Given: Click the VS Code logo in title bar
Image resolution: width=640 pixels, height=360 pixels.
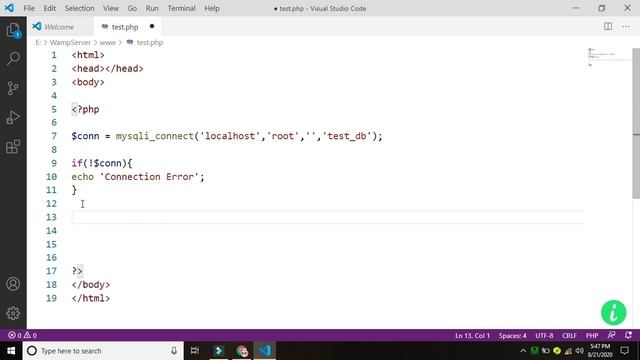Looking at the screenshot, I should click(x=9, y=8).
